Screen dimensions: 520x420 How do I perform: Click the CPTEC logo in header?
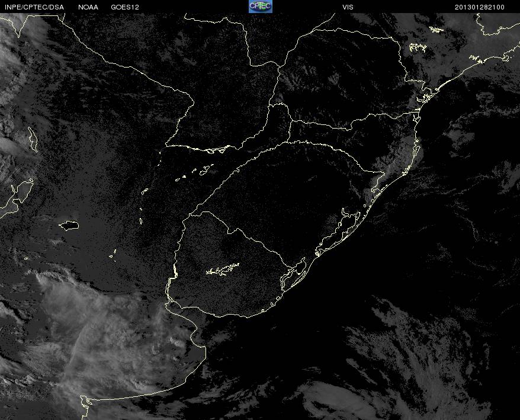coord(261,7)
